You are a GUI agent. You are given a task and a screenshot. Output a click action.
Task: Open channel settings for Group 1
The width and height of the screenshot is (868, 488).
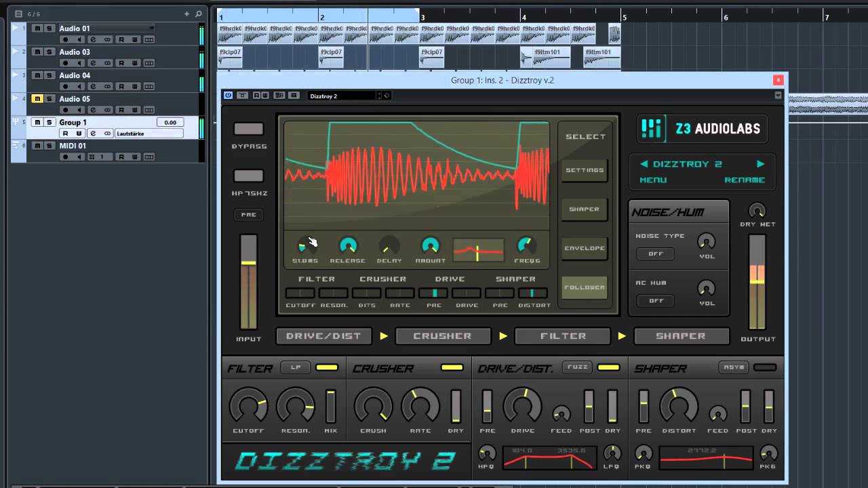coord(93,134)
